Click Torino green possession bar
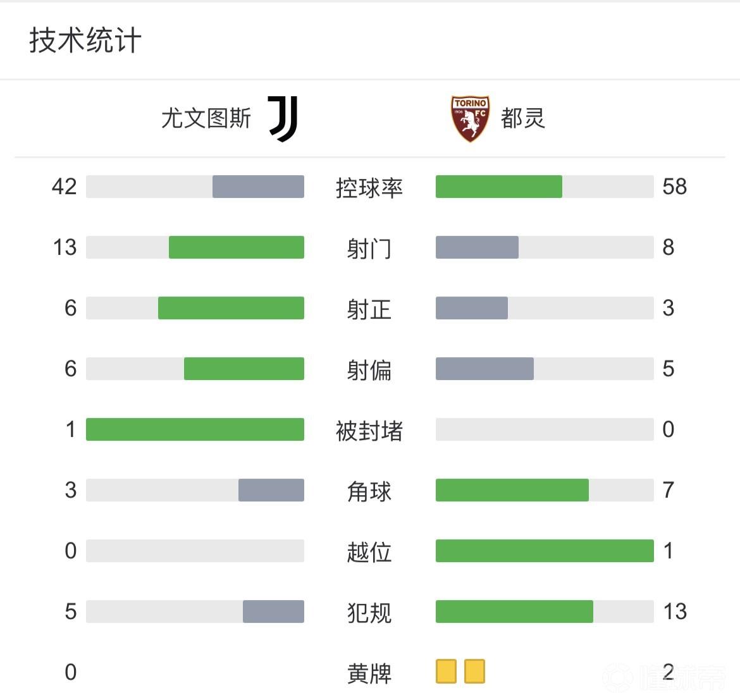Screen dimensions: 740x700 coord(498,187)
